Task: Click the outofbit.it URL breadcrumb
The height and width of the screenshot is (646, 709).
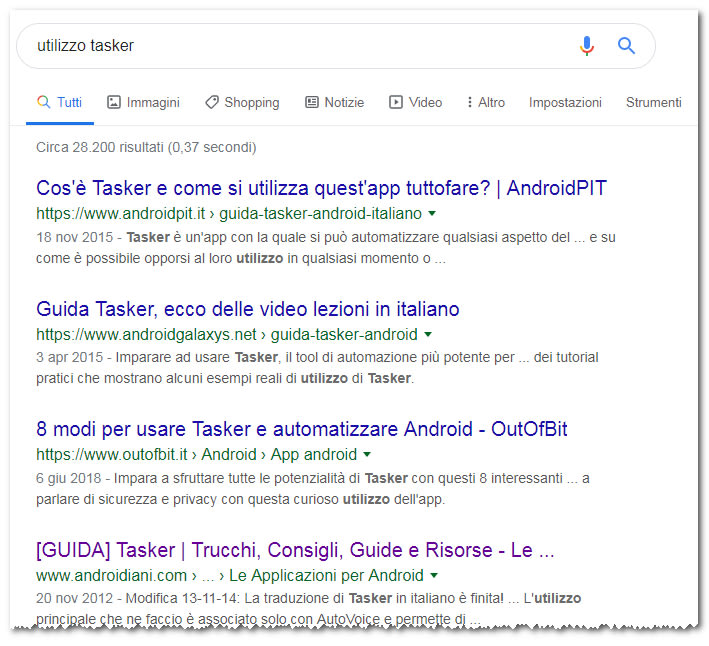Action: click(x=196, y=454)
